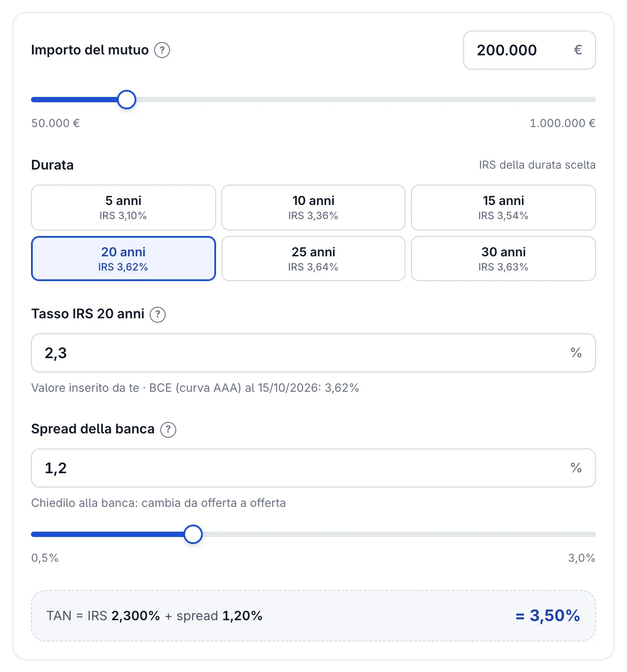This screenshot has width=627, height=672.
Task: Set duration to 30 anni
Action: click(x=503, y=259)
